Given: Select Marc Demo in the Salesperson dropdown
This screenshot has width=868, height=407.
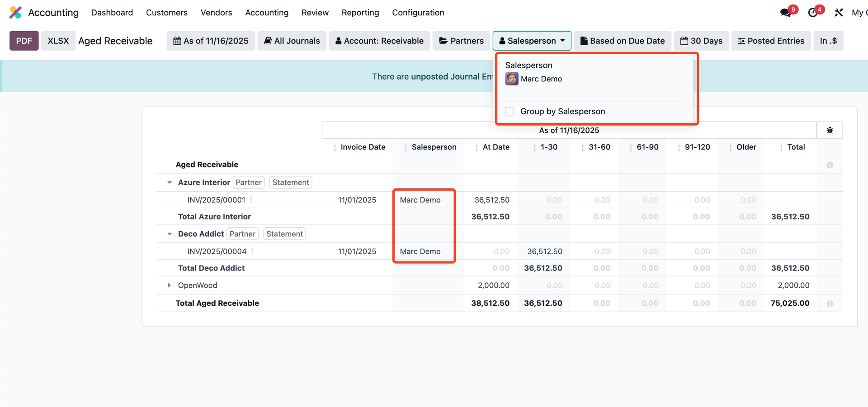Looking at the screenshot, I should [541, 79].
